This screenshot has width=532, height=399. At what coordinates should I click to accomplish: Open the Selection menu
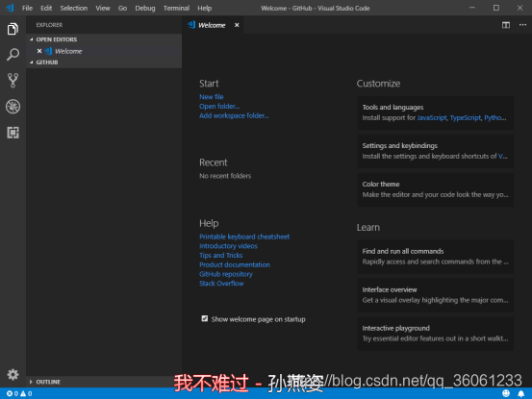tap(74, 8)
